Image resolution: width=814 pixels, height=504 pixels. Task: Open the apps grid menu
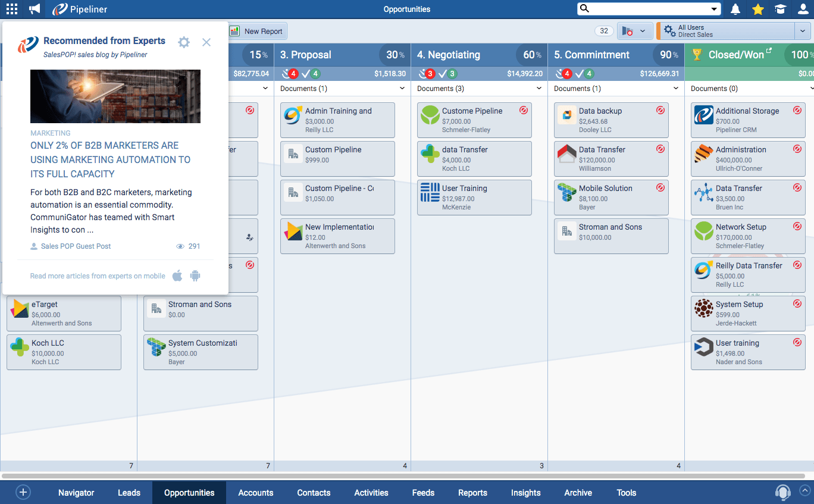[x=11, y=9]
